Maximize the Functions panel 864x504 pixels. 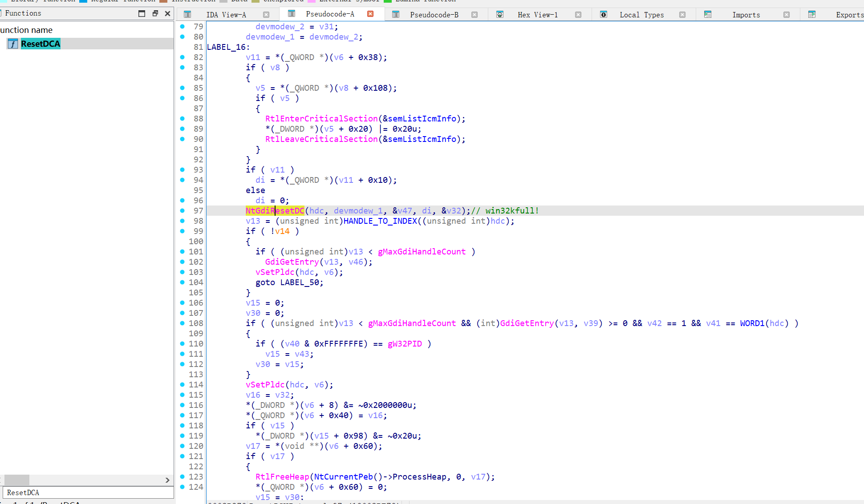(x=142, y=13)
